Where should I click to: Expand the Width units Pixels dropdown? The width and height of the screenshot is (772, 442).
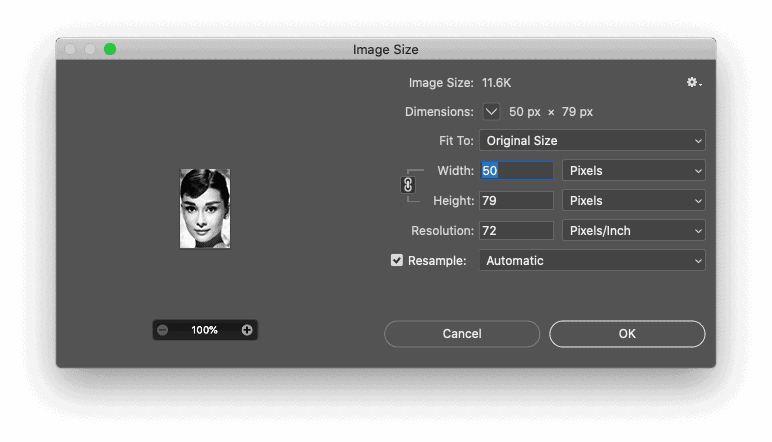634,171
